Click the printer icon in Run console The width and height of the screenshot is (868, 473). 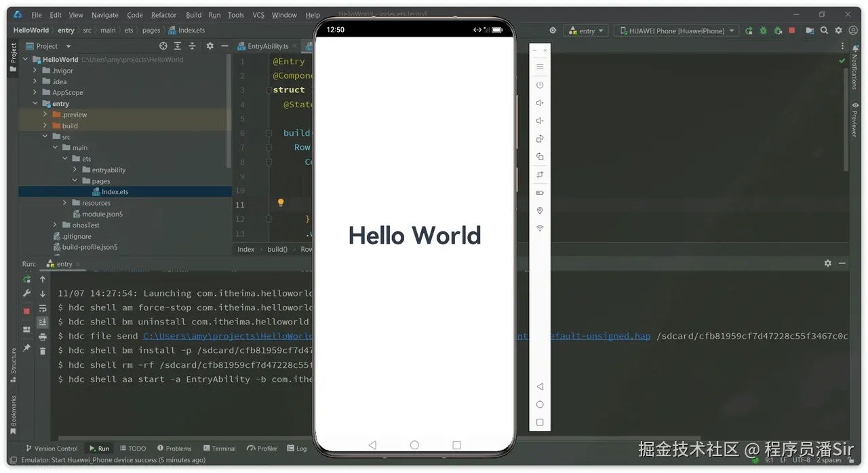point(43,337)
